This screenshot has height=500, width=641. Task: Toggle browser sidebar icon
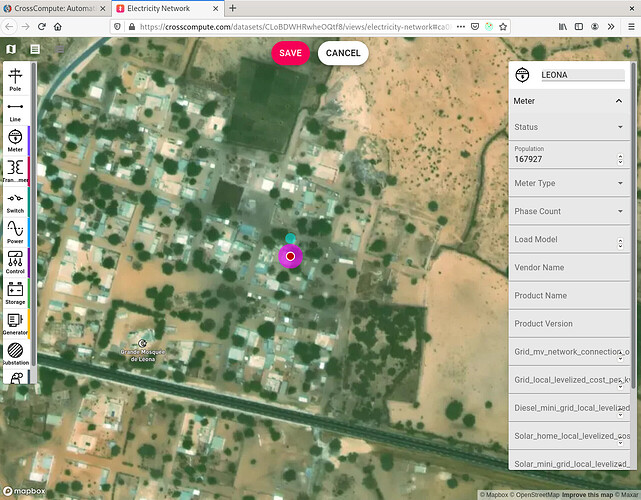click(x=579, y=27)
